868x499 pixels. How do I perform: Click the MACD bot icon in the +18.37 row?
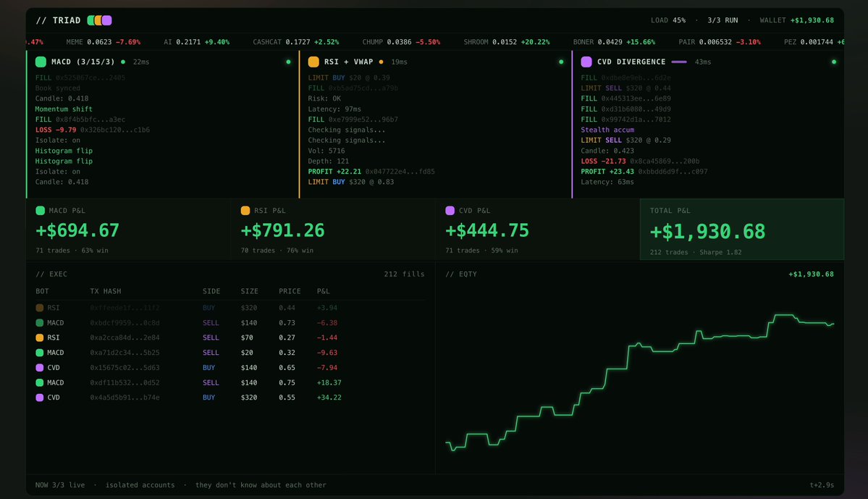[39, 382]
